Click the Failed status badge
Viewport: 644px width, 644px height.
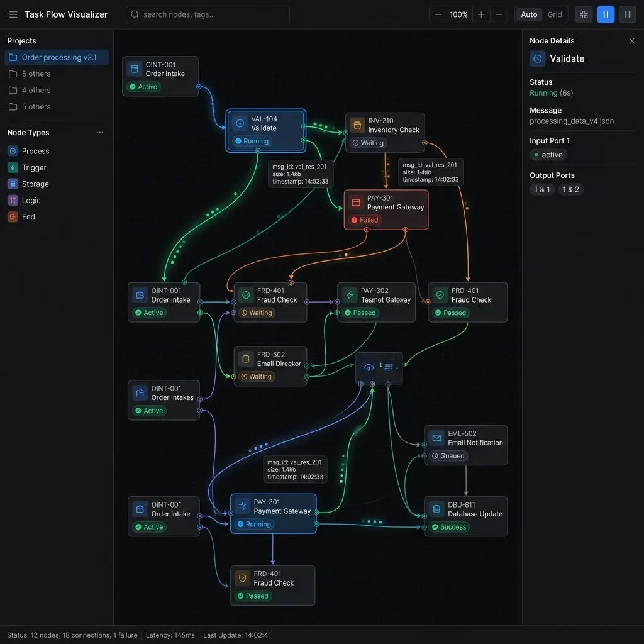point(365,220)
